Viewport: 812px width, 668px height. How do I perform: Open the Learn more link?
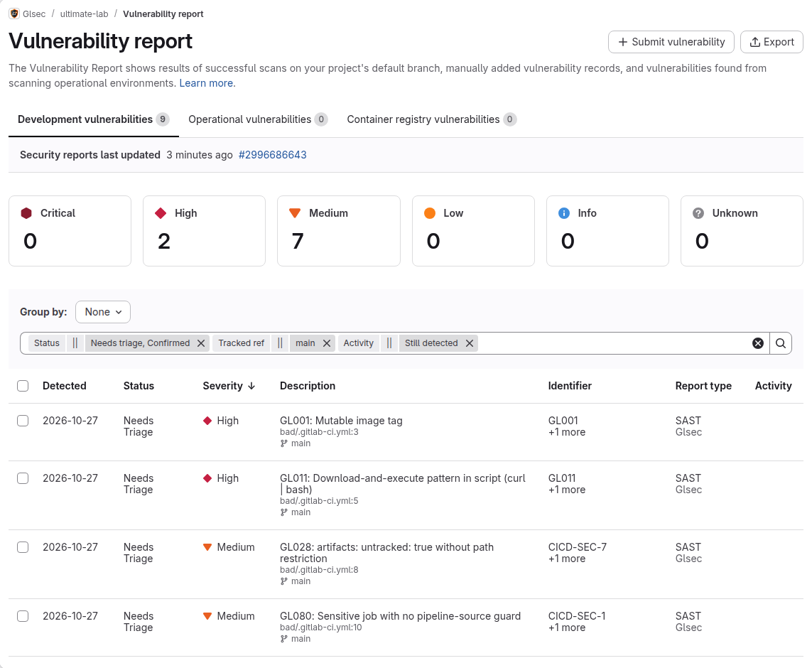point(206,83)
